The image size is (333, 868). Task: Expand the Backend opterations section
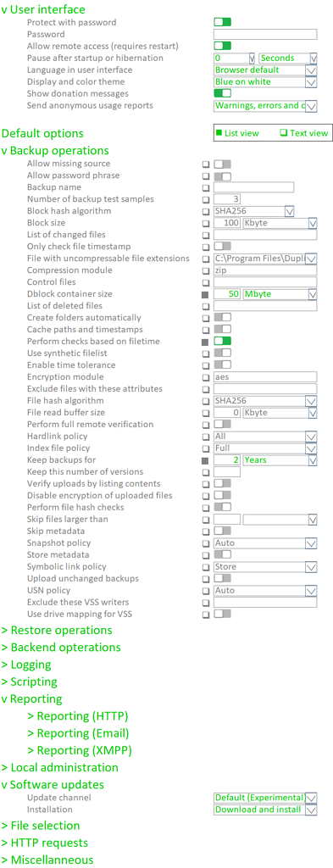click(x=61, y=647)
